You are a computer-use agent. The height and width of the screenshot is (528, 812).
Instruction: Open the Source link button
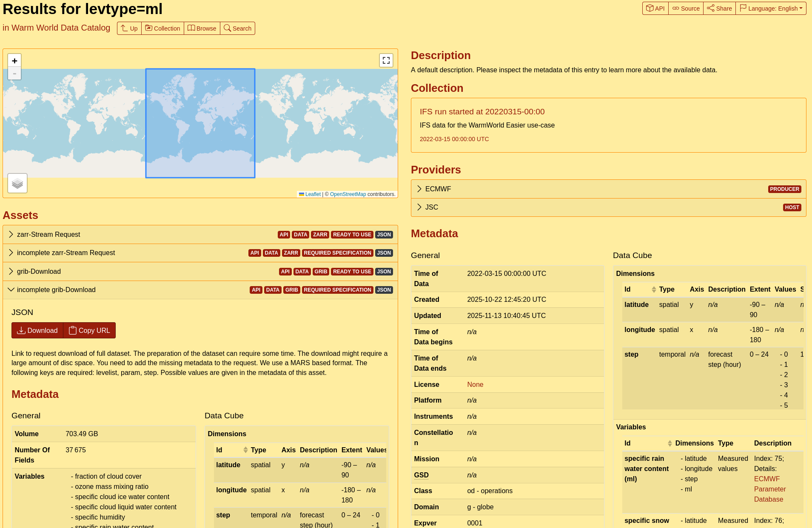[x=686, y=9]
